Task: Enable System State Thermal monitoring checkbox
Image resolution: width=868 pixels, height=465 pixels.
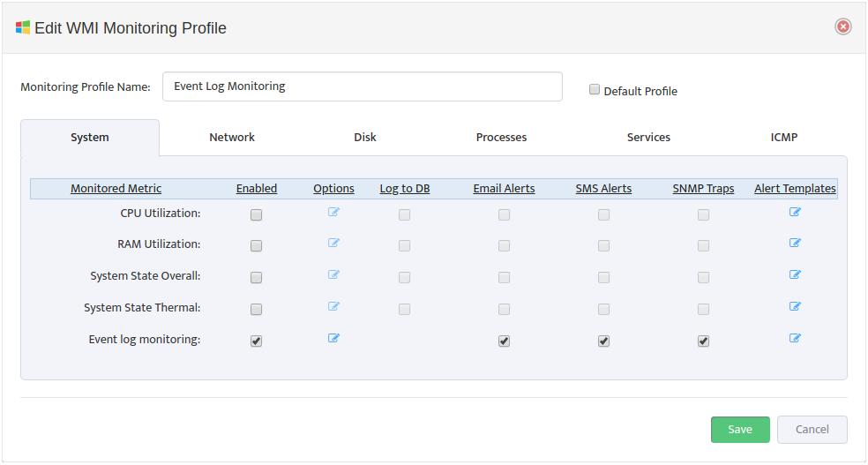Action: coord(256,310)
